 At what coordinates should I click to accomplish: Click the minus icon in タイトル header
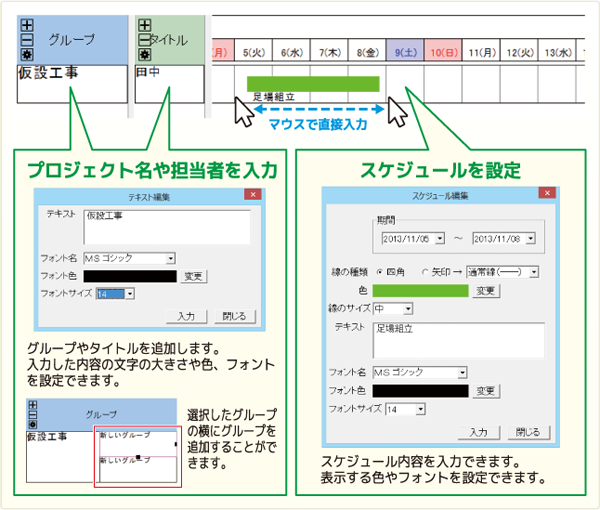145,40
